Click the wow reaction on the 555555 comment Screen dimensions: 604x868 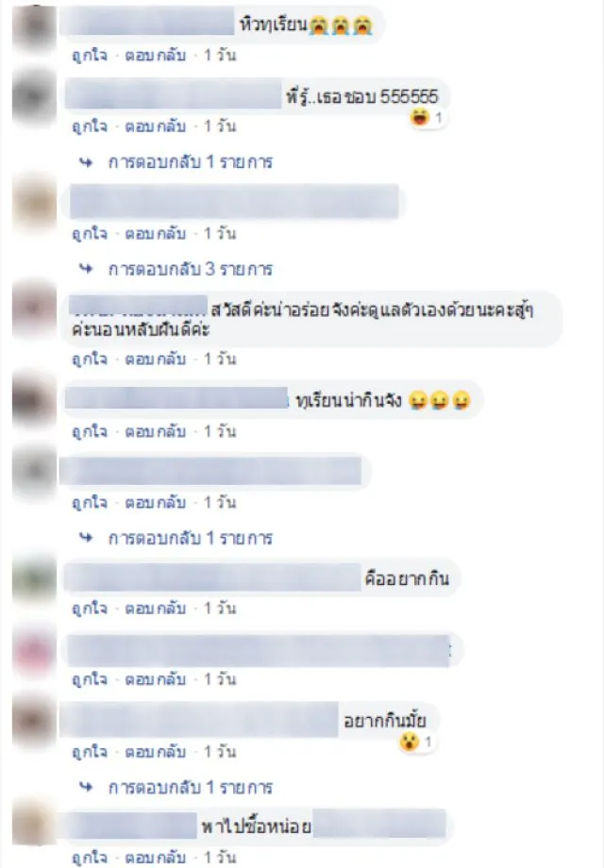[420, 117]
